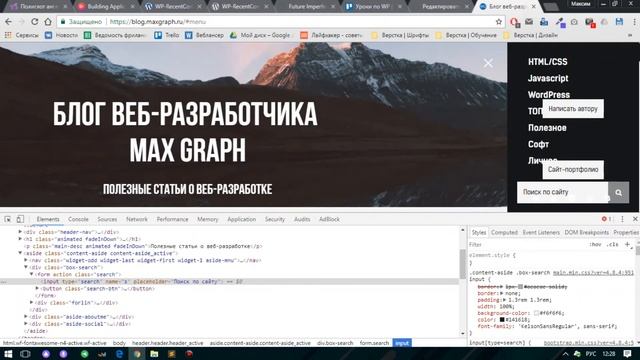Focus the Поиск по сайту search field

point(562,192)
